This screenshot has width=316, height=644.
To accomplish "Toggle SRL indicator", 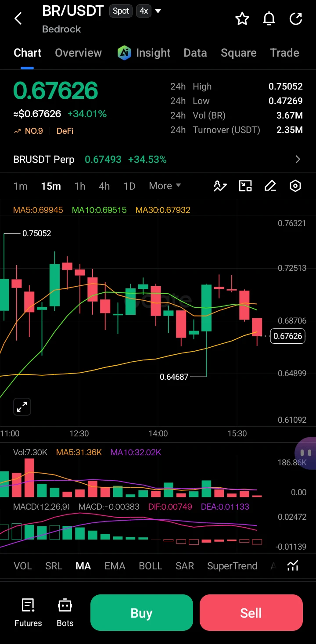I will tap(54, 566).
